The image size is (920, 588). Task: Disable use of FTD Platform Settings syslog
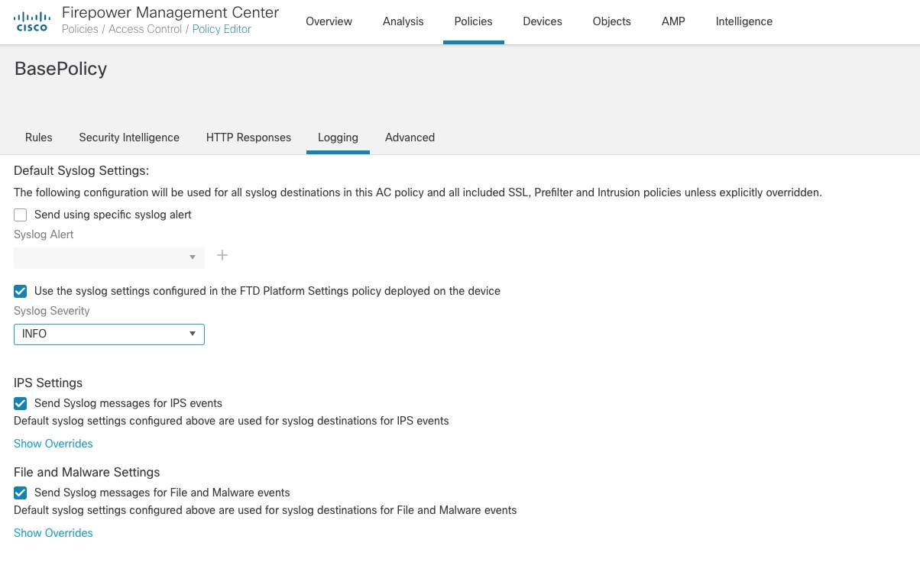pyautogui.click(x=20, y=291)
